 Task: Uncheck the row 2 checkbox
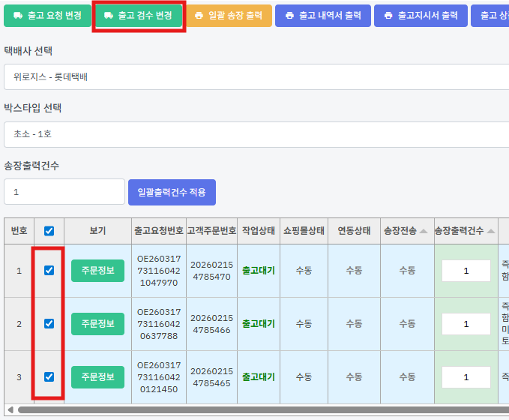(x=49, y=324)
